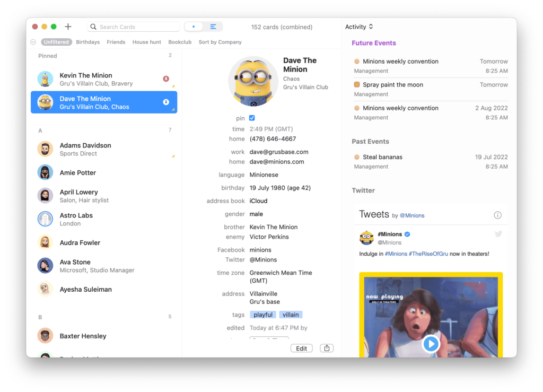The width and height of the screenshot is (543, 392).
Task: Select the House hunt filter tab
Action: click(146, 41)
